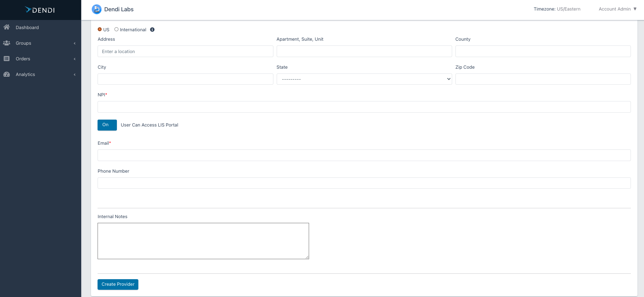Screen dimensions: 644x297
Task: Click the Internal Notes text area
Action: (203, 241)
